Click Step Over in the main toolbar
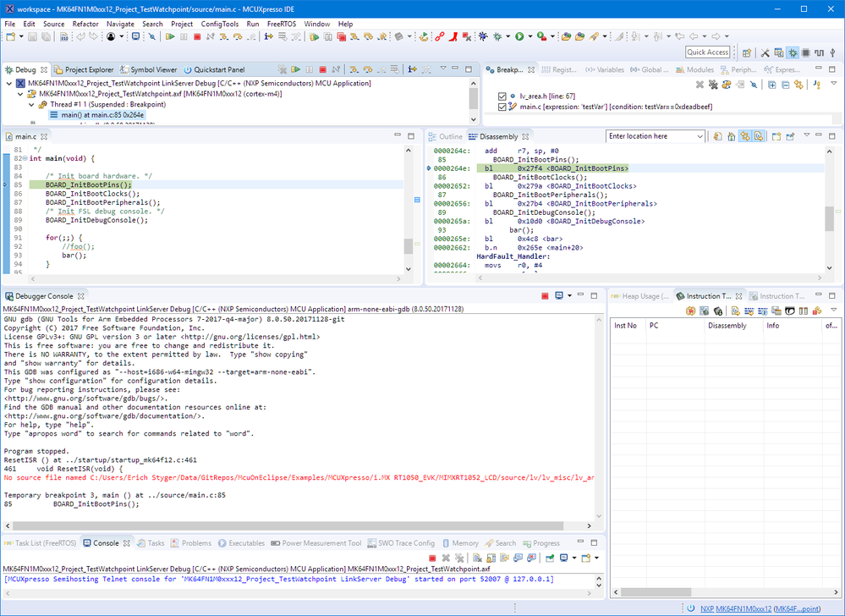The width and height of the screenshot is (845, 616). (x=238, y=36)
